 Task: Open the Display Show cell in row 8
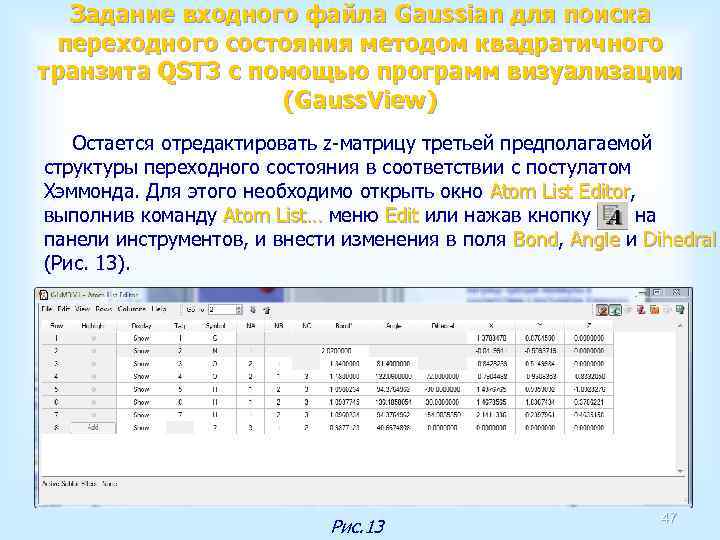point(141,428)
